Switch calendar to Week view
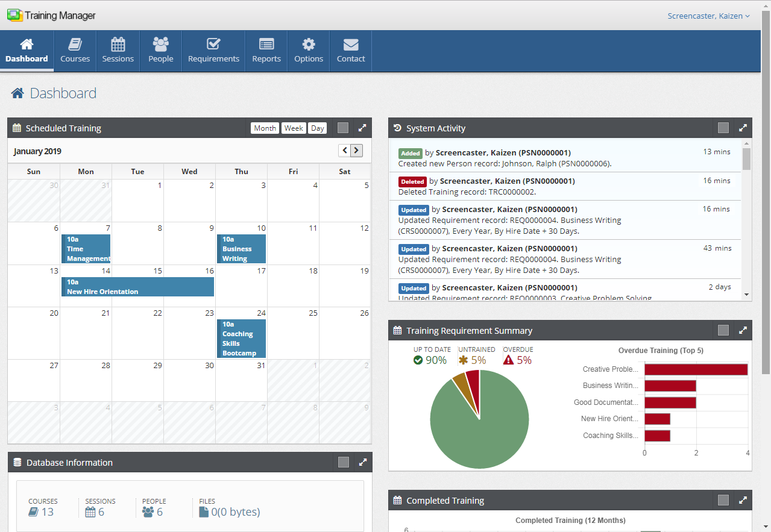Image resolution: width=771 pixels, height=532 pixels. click(294, 128)
